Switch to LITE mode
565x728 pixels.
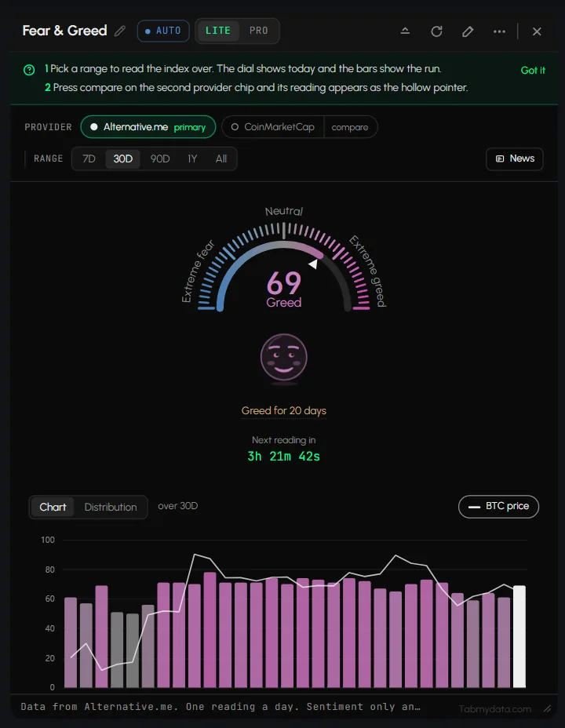pos(217,31)
